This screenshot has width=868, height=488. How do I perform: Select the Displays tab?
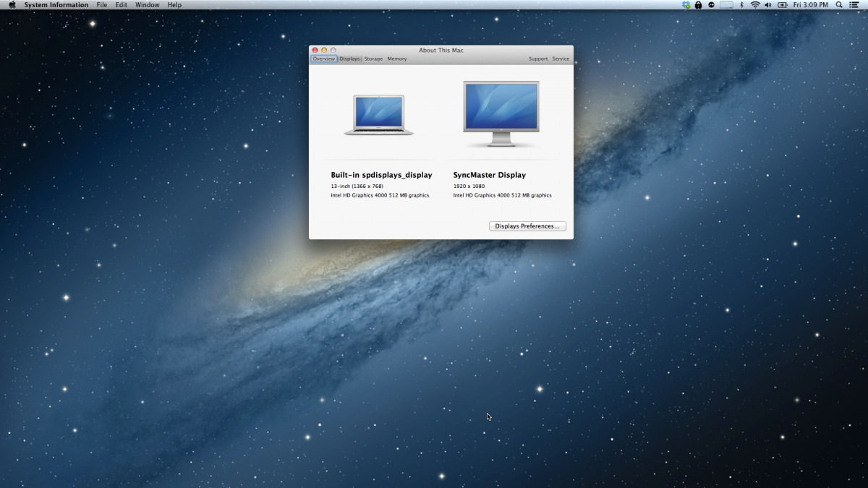(x=349, y=59)
